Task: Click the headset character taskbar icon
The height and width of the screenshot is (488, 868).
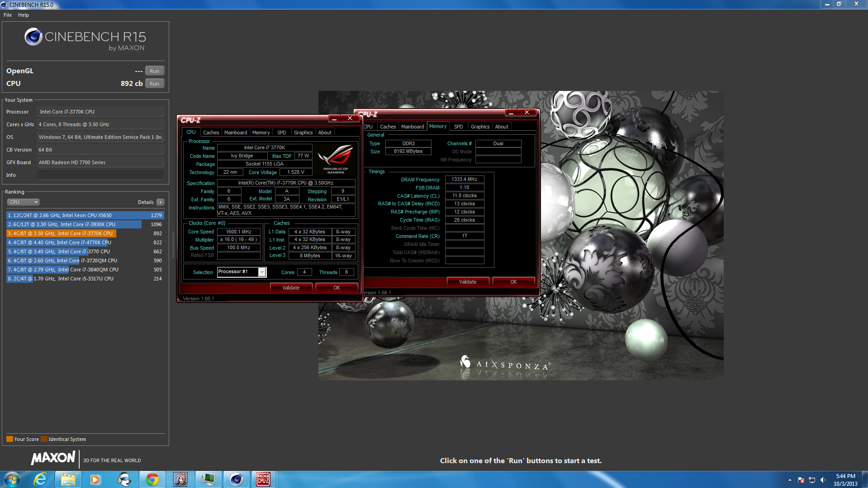Action: tap(124, 479)
